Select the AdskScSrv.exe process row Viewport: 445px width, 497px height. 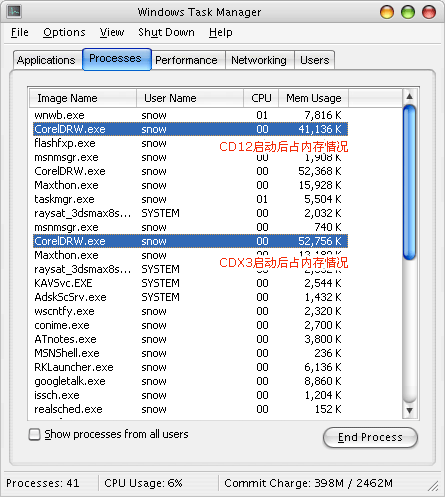[190, 297]
